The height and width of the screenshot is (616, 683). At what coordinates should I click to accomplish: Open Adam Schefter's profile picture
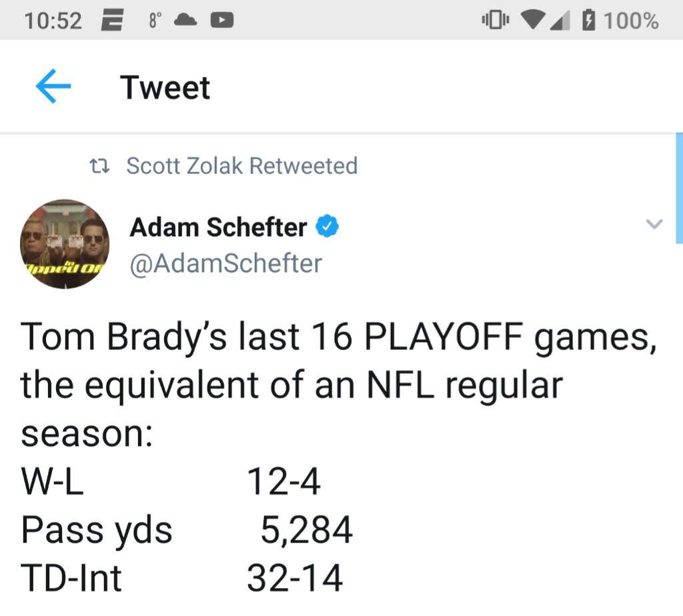[65, 244]
